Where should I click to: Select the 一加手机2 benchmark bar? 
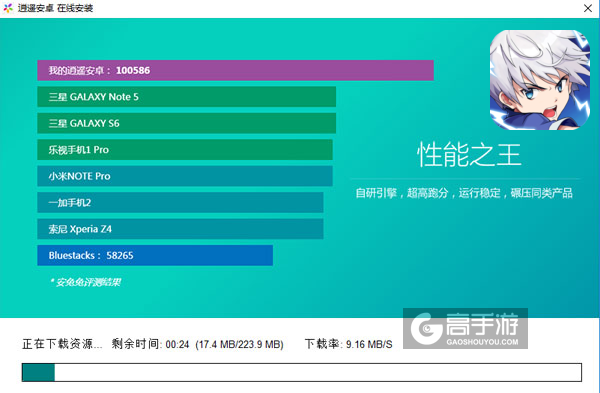[x=180, y=202]
